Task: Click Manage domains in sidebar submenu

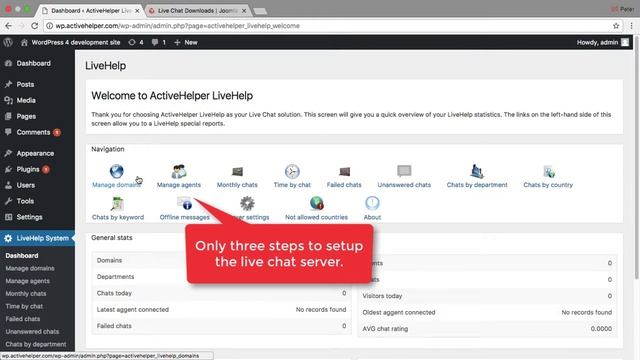Action: coord(30,268)
